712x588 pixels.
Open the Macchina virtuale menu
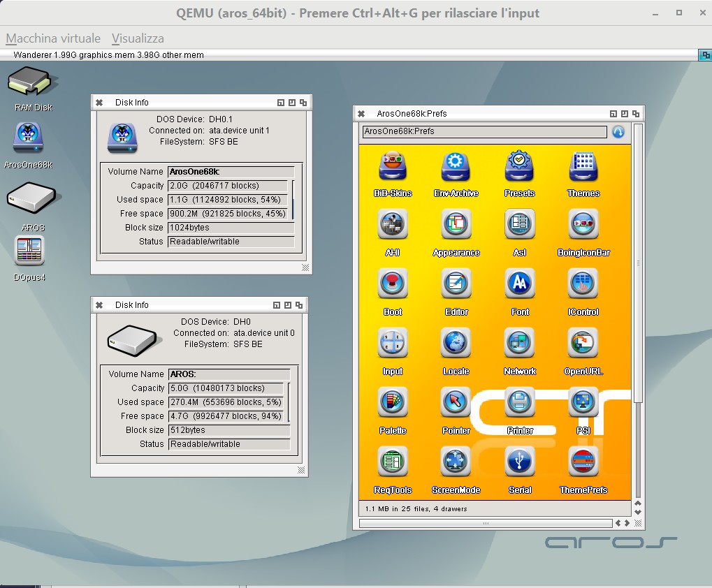pos(53,38)
